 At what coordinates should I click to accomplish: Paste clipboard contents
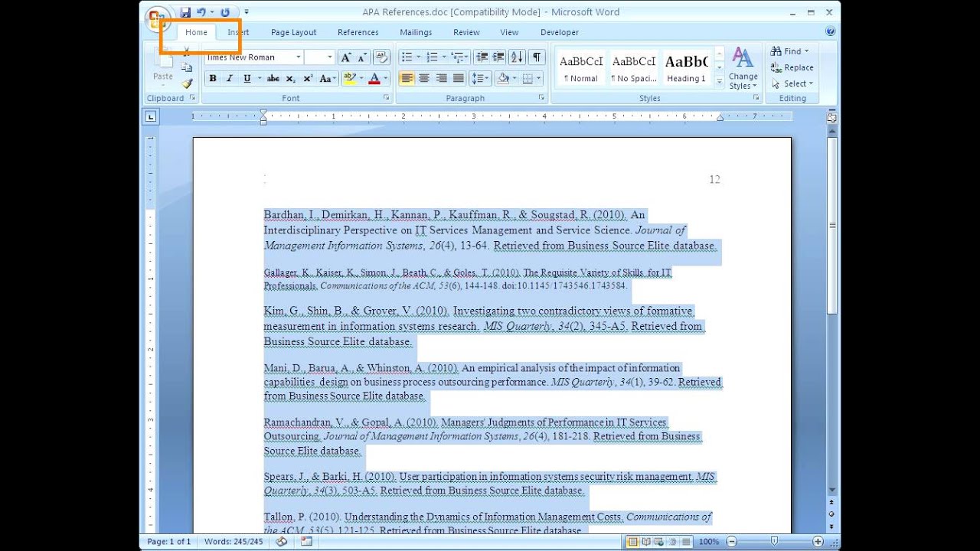coord(163,66)
